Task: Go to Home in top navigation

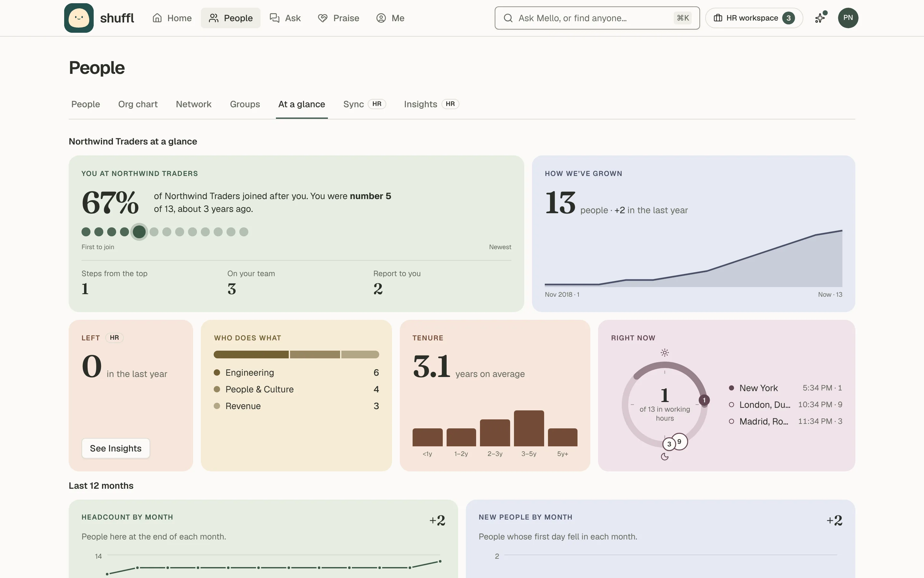Action: tap(172, 18)
